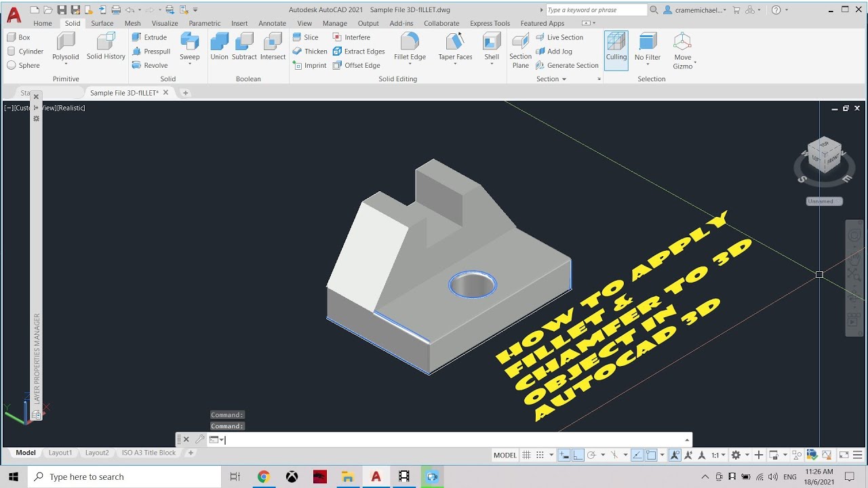Choose the Sweep tool
The width and height of the screenshot is (868, 488).
190,46
